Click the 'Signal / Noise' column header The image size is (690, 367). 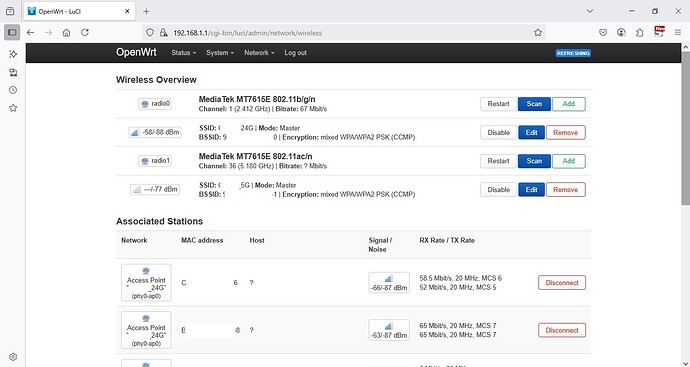point(380,245)
